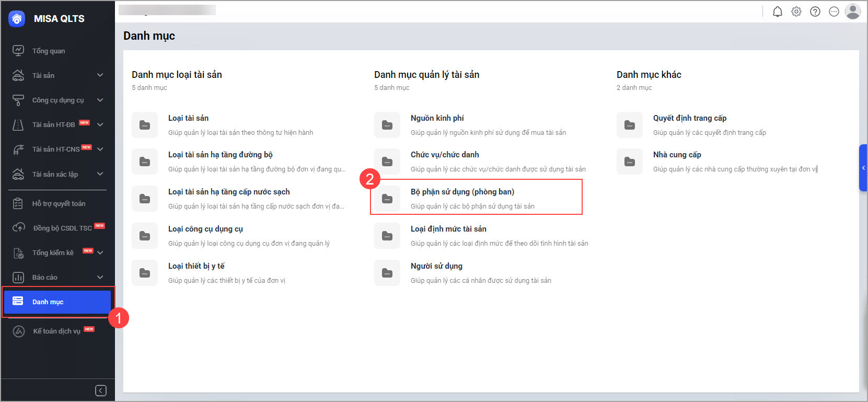
Task: Expand the Tài sản HT-CNS chevron
Action: click(x=100, y=149)
